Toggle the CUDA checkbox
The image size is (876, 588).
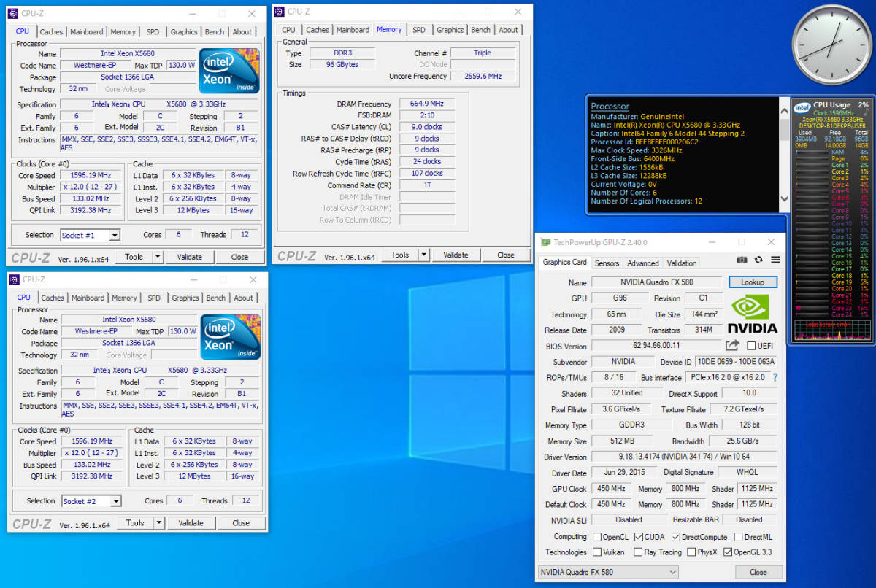coord(639,537)
